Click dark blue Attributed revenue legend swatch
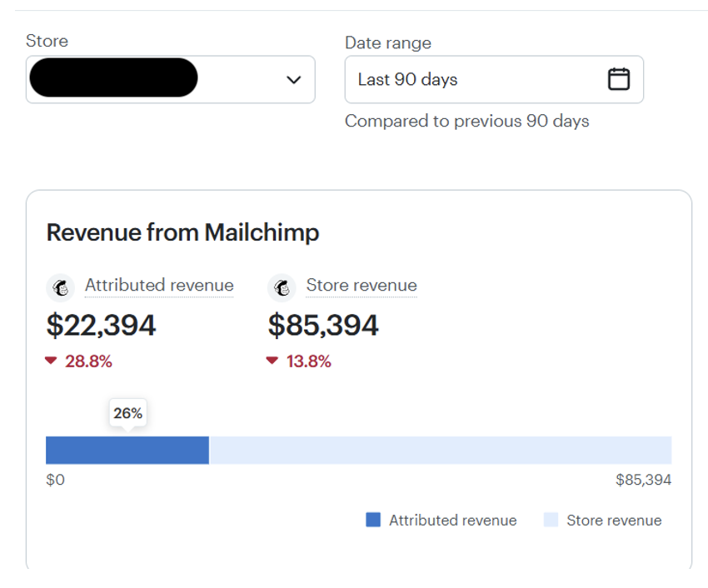The height and width of the screenshot is (588, 708). point(373,520)
